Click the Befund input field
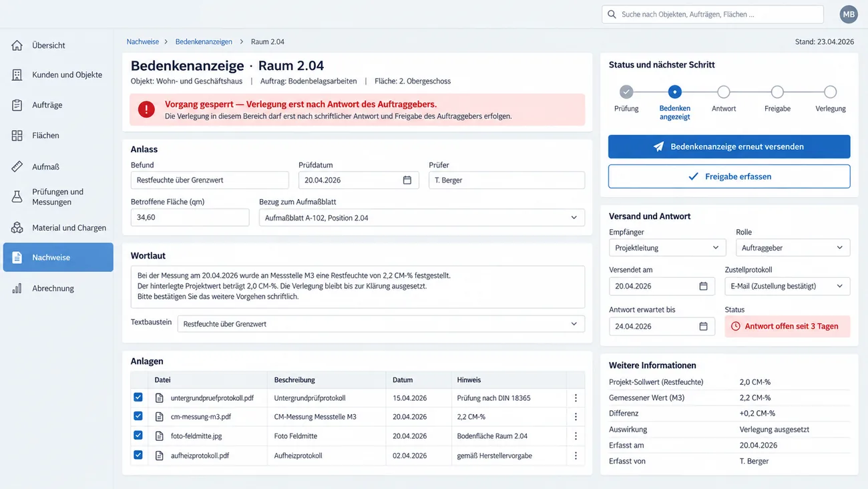The height and width of the screenshot is (489, 868). (x=210, y=180)
